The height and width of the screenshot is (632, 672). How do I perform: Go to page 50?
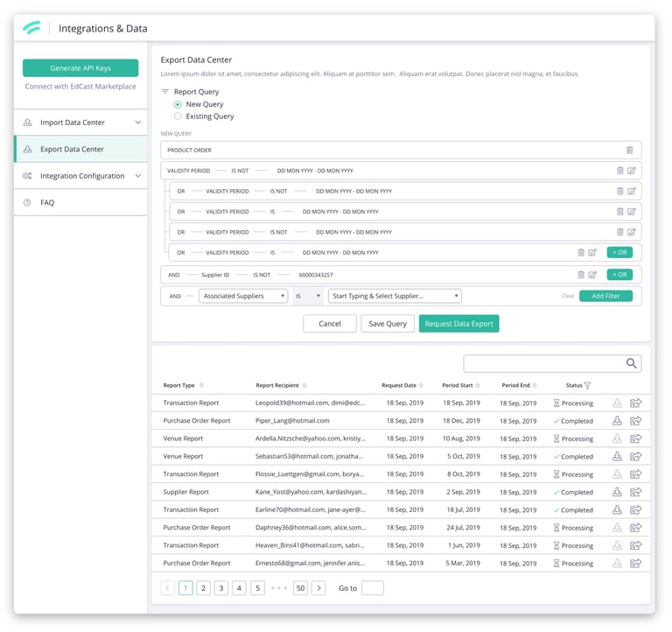coord(300,588)
